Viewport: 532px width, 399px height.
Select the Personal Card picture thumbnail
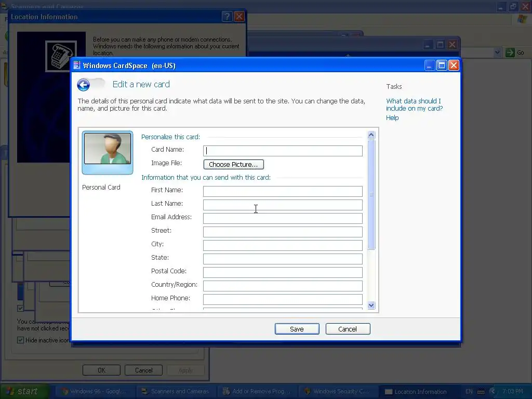[x=108, y=153]
